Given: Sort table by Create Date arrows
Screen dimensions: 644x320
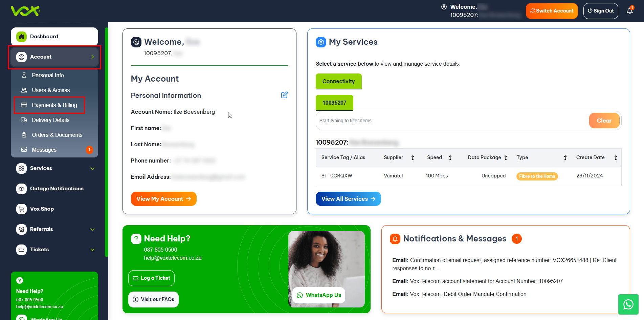Looking at the screenshot, I should 615,158.
